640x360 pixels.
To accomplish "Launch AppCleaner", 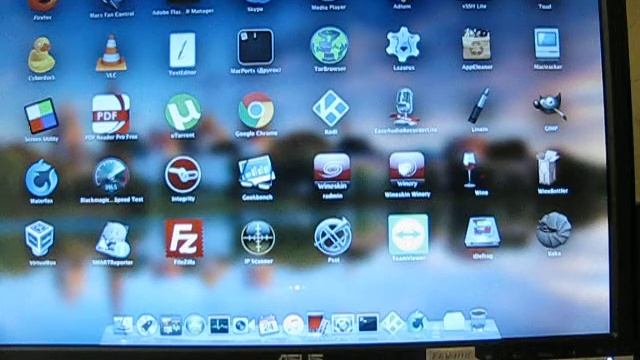I will [x=476, y=44].
